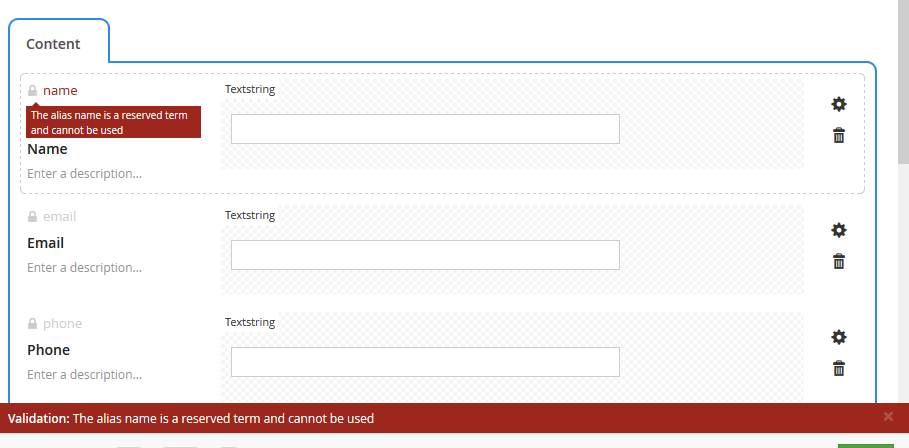Screen dimensions: 909x448
Task: Click the Email property textstring field
Action: click(x=425, y=255)
